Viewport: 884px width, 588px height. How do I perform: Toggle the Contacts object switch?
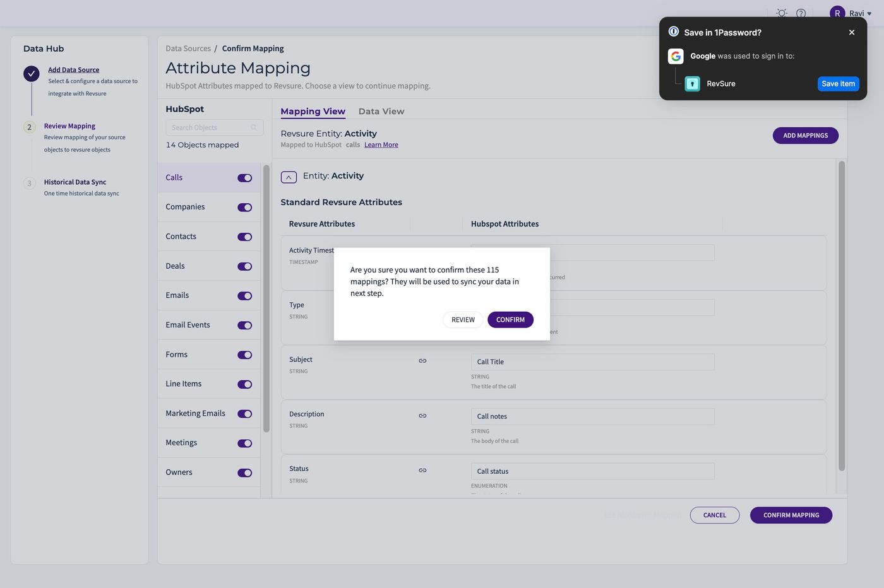pos(244,237)
